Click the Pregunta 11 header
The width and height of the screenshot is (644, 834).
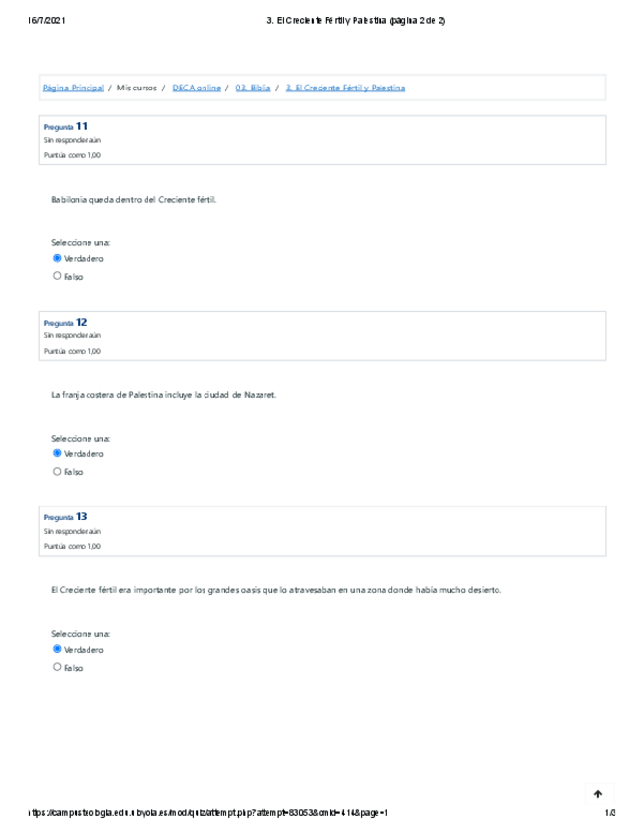(x=66, y=126)
